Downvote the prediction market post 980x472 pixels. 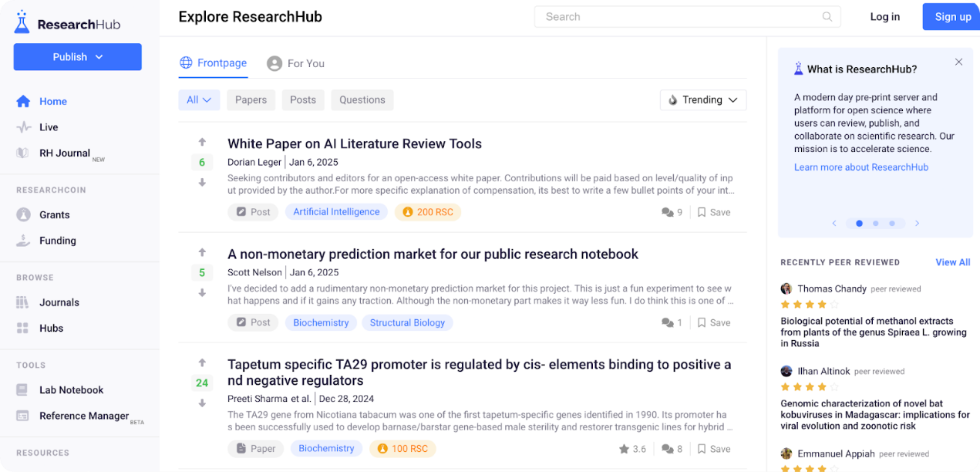(202, 293)
